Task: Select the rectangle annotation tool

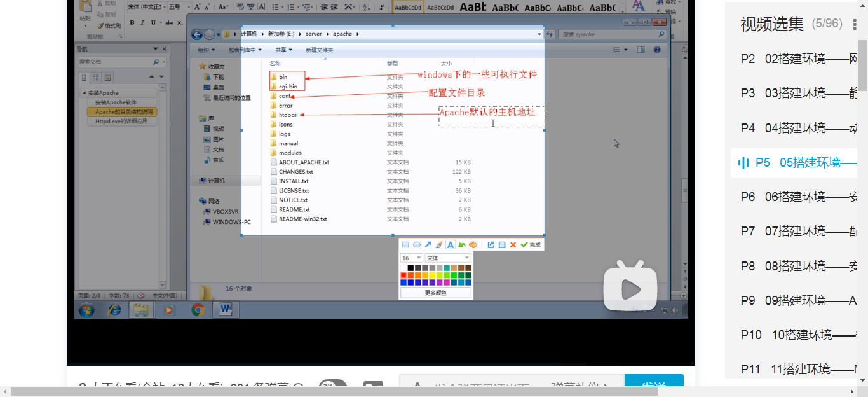Action: point(405,245)
